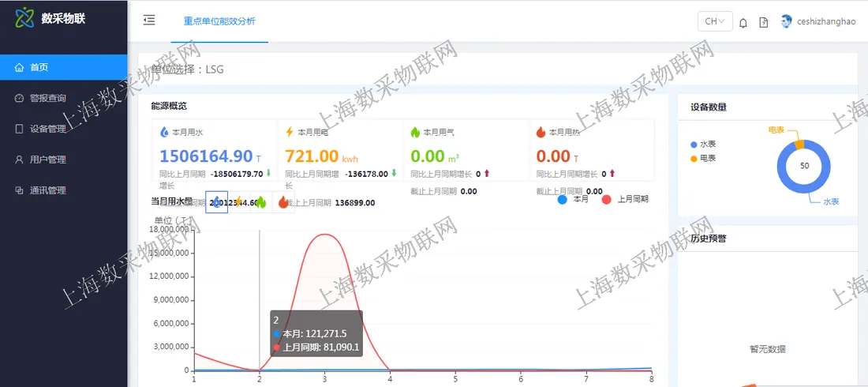Screen dimensions: 868x387
Task: Click the value 136899.00
Action: pos(355,203)
